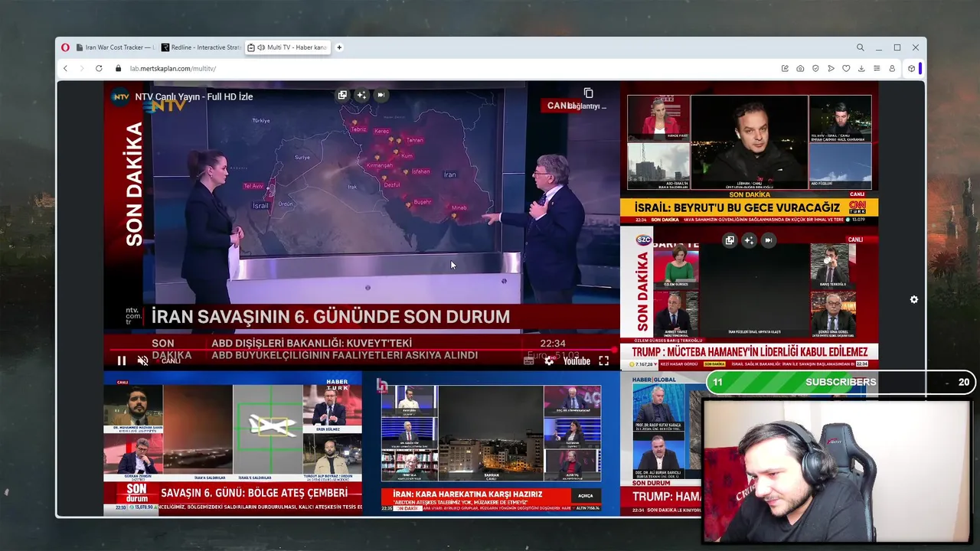Click SAVAŞIN 6. GÜNÜ: BÖLGE ATEŞ ÇEMBERİ
Screen dimensions: 980x551
point(254,494)
